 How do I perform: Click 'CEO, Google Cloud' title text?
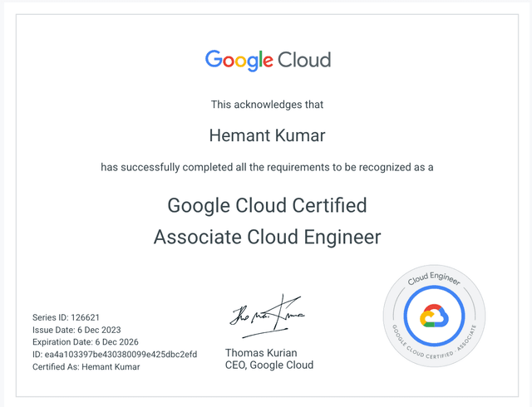coord(269,365)
